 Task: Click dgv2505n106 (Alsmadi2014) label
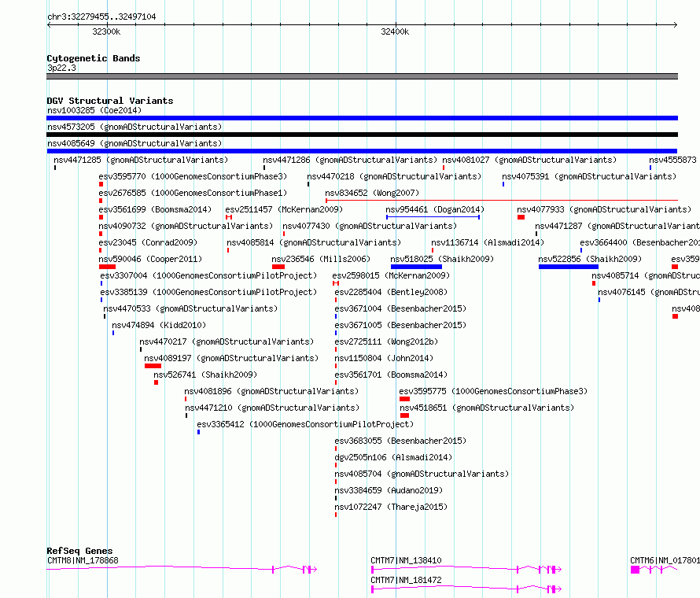393,457
